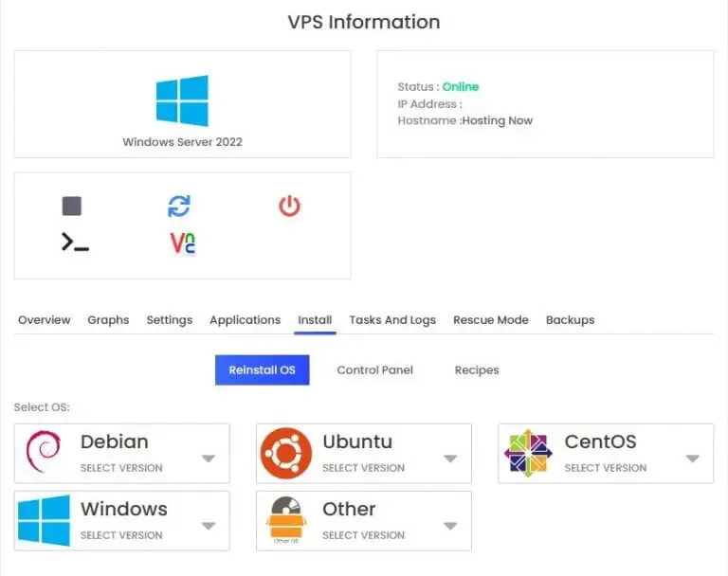Expand the Debian version dropdown arrow
This screenshot has height=576, width=728.
click(x=209, y=459)
